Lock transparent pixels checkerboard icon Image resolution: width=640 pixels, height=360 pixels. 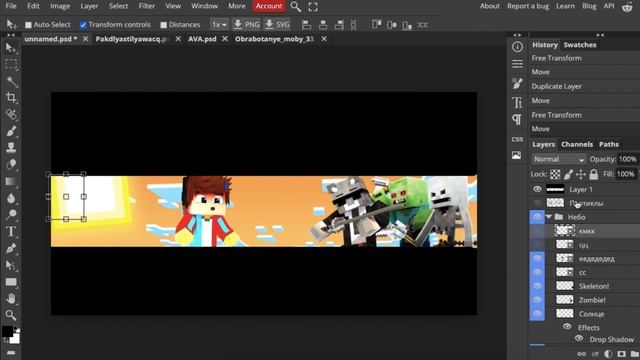pos(555,174)
